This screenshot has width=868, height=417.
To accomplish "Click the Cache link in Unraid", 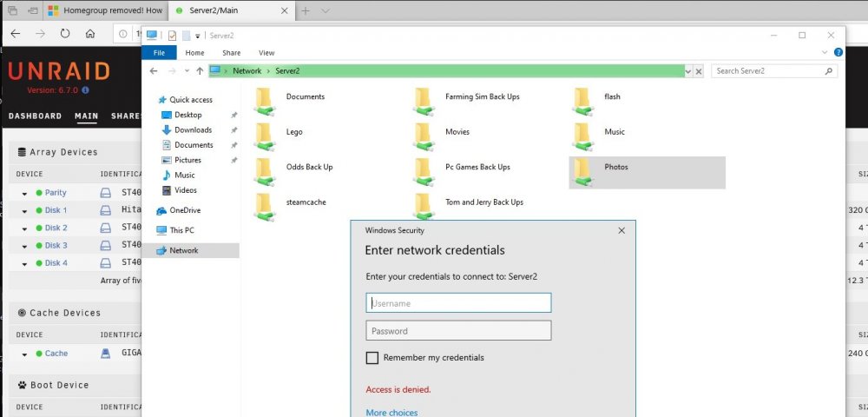I will 56,354.
